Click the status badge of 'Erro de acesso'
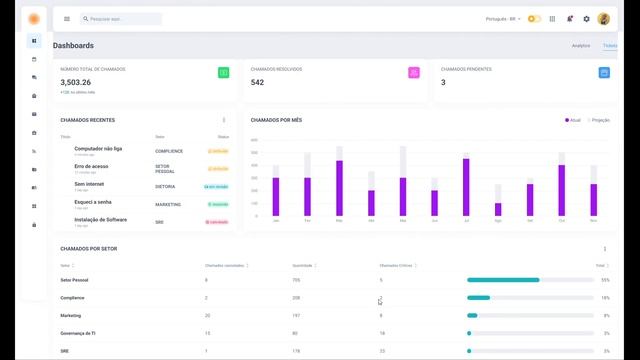Screen dimensions: 640x360 [218, 169]
